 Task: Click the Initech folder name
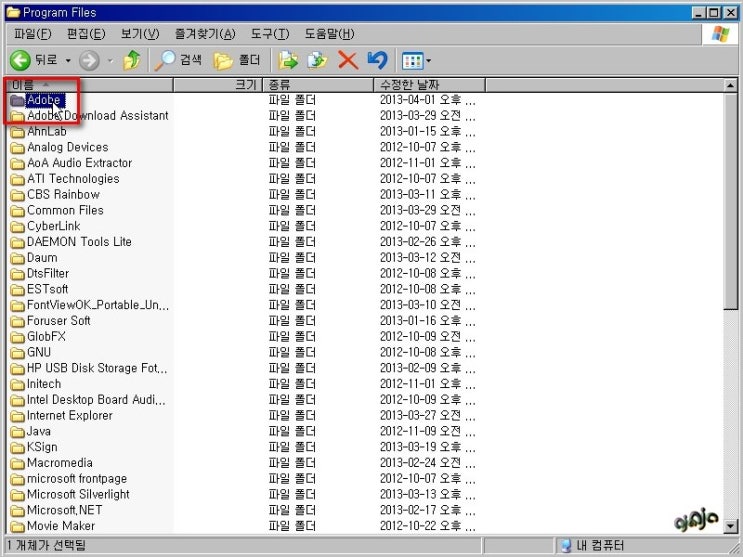(x=44, y=384)
